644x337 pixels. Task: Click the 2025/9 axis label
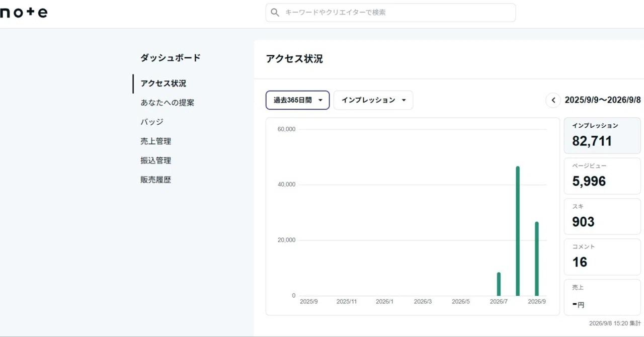point(308,302)
